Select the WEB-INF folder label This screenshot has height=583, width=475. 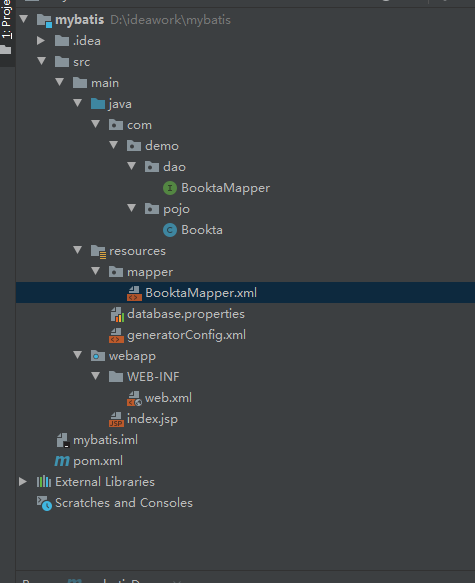tap(153, 377)
